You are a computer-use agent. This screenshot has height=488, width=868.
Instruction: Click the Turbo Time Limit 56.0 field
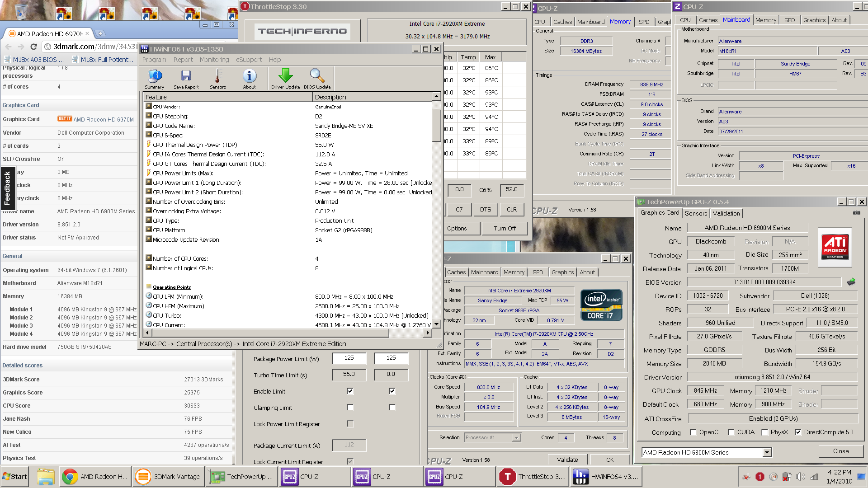point(349,375)
